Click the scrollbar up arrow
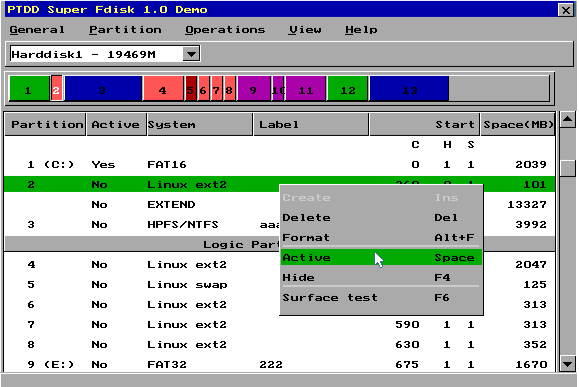 pos(567,119)
